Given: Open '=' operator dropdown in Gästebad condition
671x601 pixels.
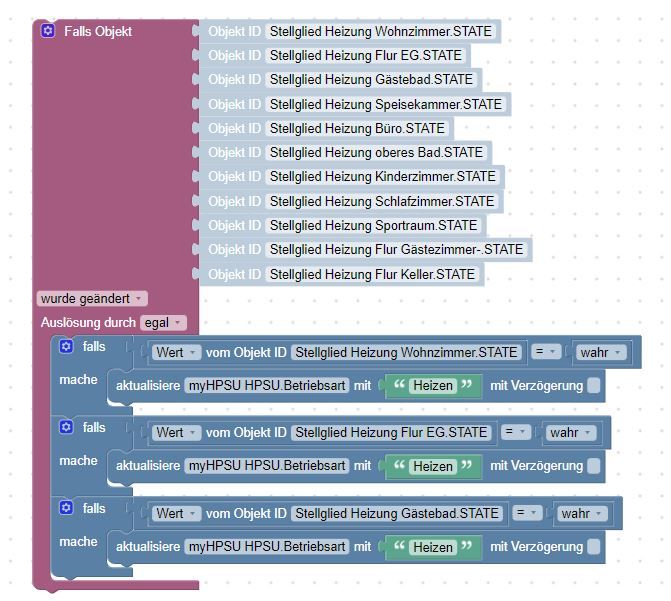Looking at the screenshot, I should pos(527,513).
